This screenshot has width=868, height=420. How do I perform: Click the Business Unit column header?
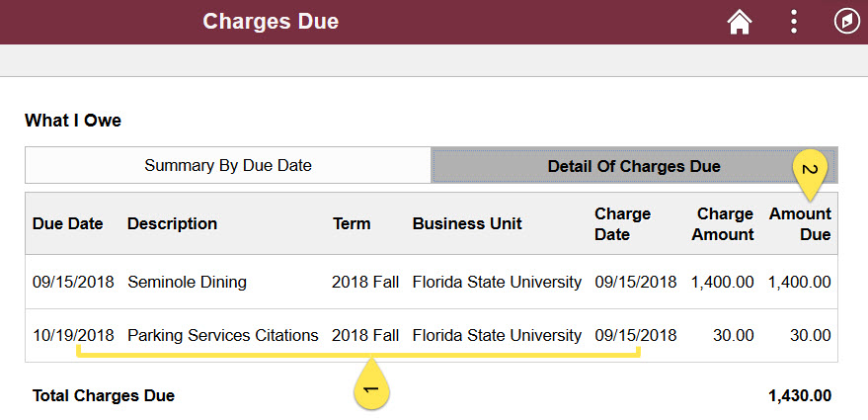coord(467,224)
